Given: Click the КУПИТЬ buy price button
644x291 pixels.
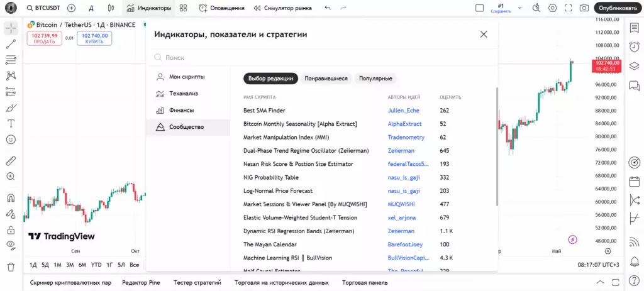Looking at the screenshot, I should point(94,38).
